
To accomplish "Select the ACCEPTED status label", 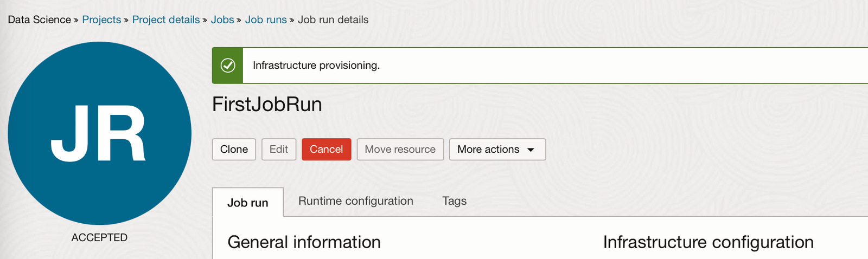I will (x=99, y=237).
